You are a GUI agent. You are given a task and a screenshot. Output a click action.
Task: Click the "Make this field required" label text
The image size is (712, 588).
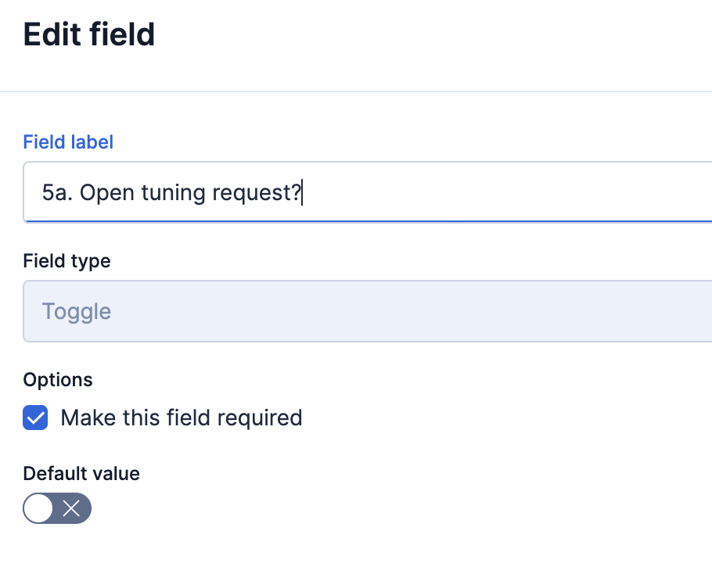[x=181, y=418]
